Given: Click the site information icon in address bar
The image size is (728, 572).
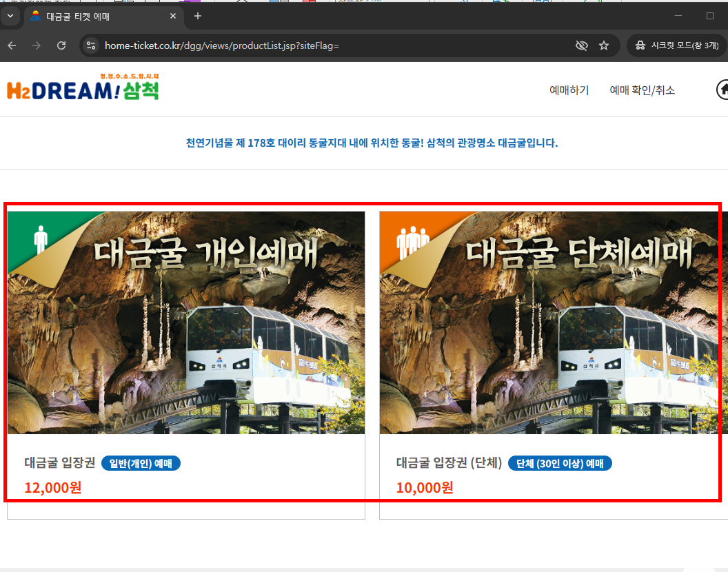Looking at the screenshot, I should (90, 45).
